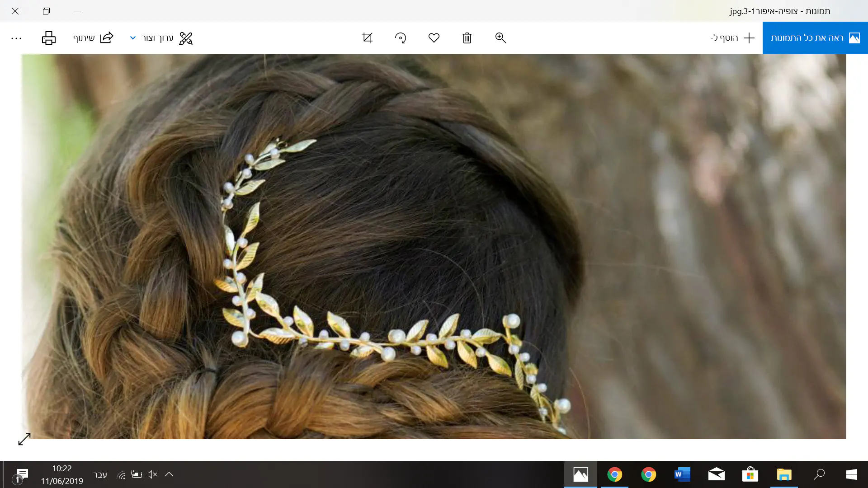Delete the photo with the trash icon
The width and height of the screenshot is (868, 488).
click(467, 38)
